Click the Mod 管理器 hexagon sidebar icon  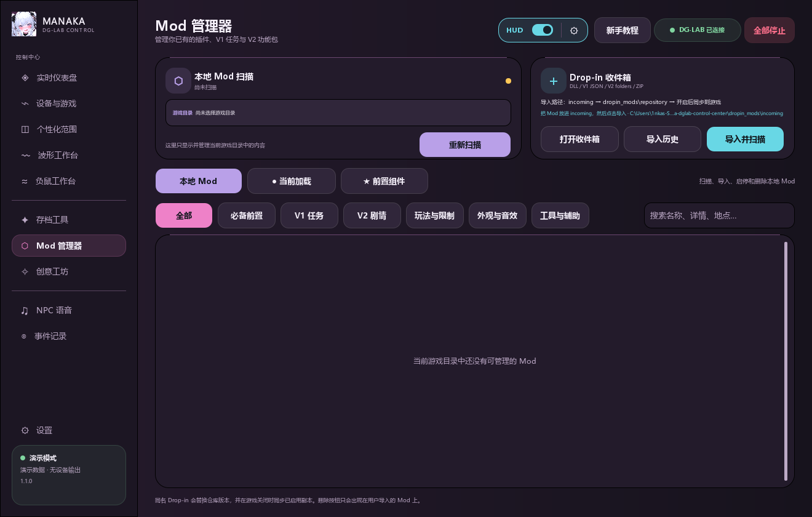click(x=25, y=246)
